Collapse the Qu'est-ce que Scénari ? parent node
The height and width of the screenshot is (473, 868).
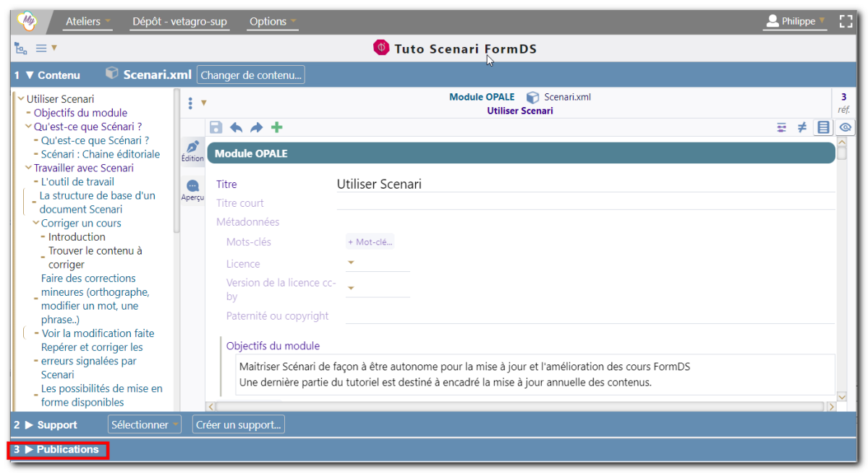[28, 127]
